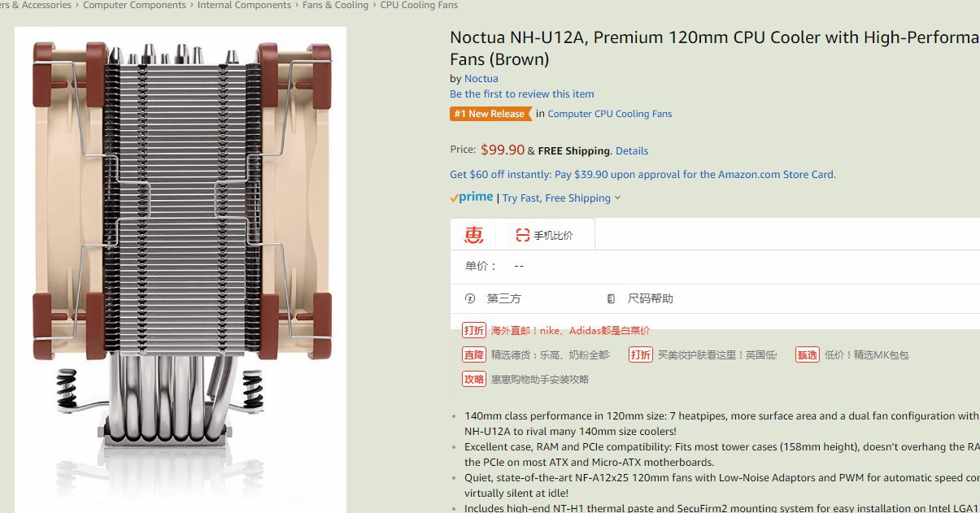Click the #1 New Release badge
Viewport: 980px width, 513px height.
tap(490, 114)
